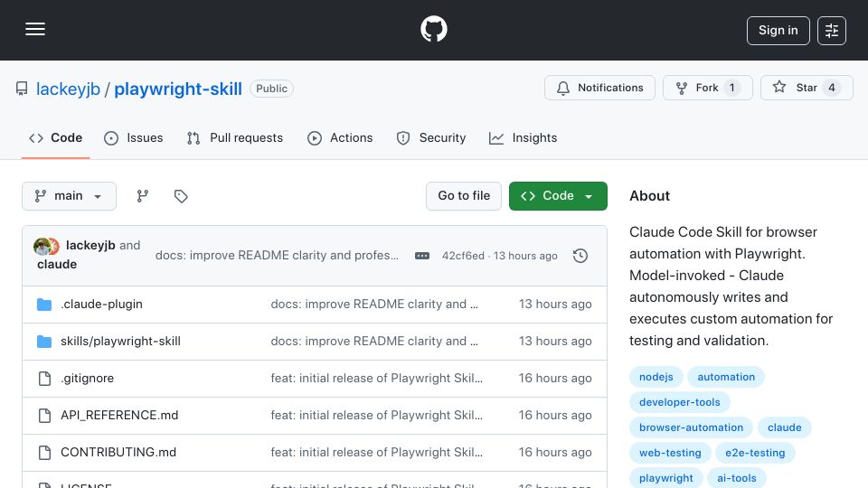Open commit hash 42cf6ed
The width and height of the screenshot is (868, 488).
463,256
